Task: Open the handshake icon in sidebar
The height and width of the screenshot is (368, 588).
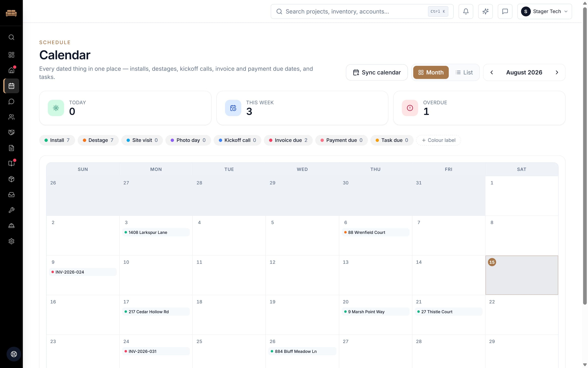Action: tap(11, 132)
